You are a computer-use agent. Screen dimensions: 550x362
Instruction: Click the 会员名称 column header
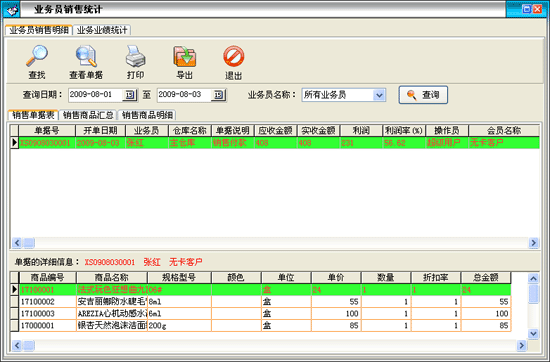coord(504,130)
